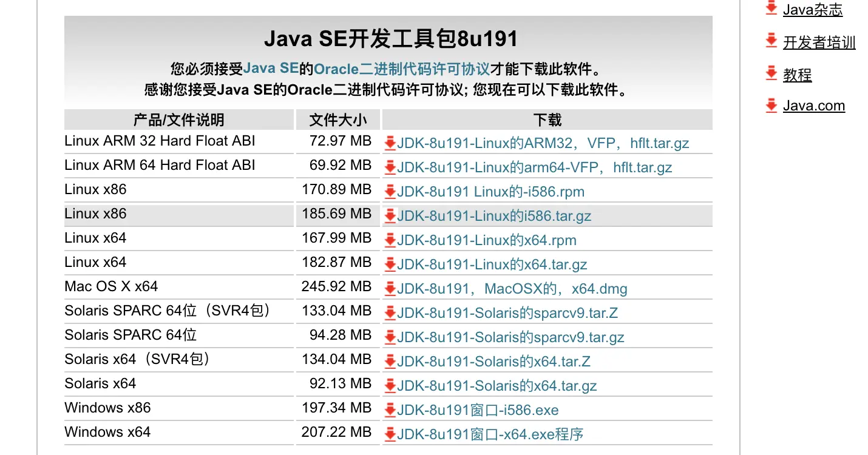Screen dimensions: 868x455
Task: Click red arrow icon next to 开发者培训
Action: point(771,41)
